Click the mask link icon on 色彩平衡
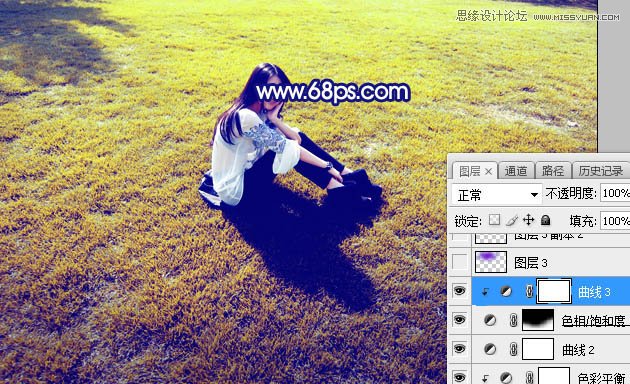 [529, 378]
